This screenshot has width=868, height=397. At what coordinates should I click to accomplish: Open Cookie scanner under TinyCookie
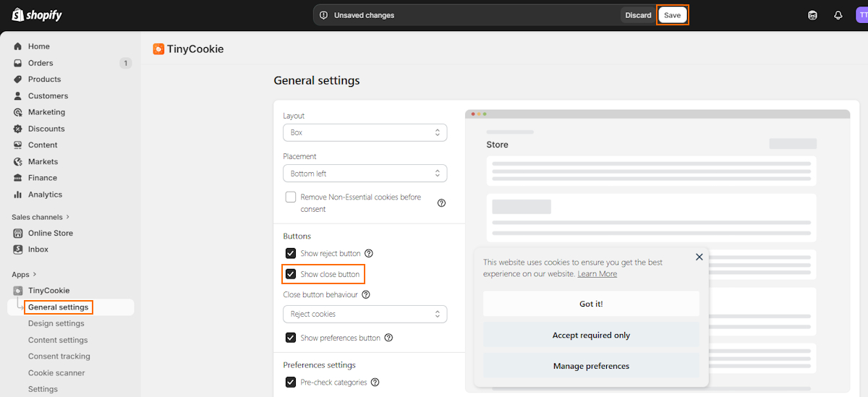pyautogui.click(x=56, y=373)
